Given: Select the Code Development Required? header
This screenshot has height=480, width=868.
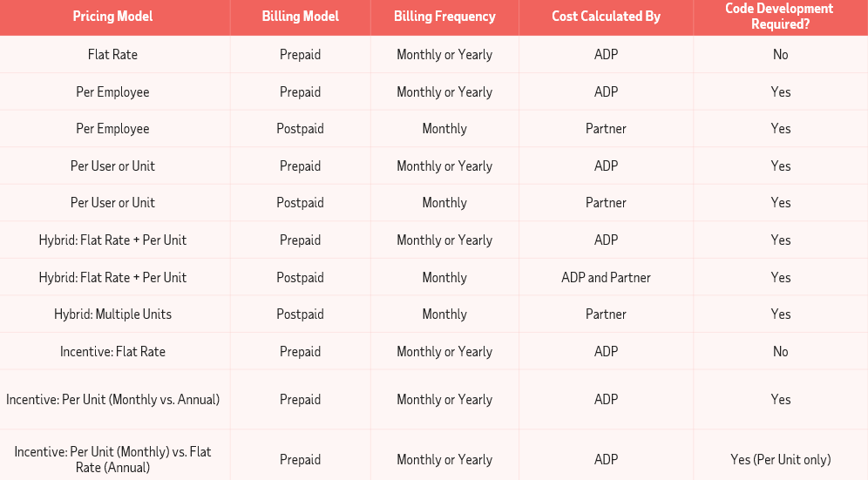Looking at the screenshot, I should [x=779, y=17].
